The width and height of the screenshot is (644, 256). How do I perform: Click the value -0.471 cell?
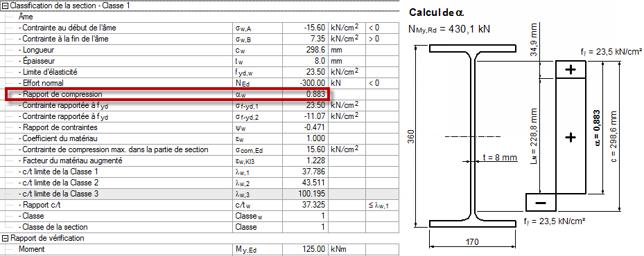[x=305, y=127]
